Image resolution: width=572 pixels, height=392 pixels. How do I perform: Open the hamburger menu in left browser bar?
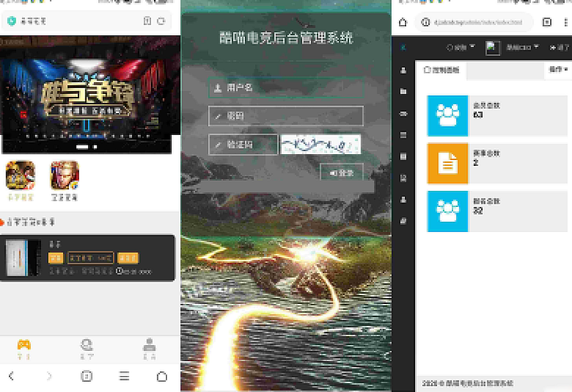coord(125,376)
